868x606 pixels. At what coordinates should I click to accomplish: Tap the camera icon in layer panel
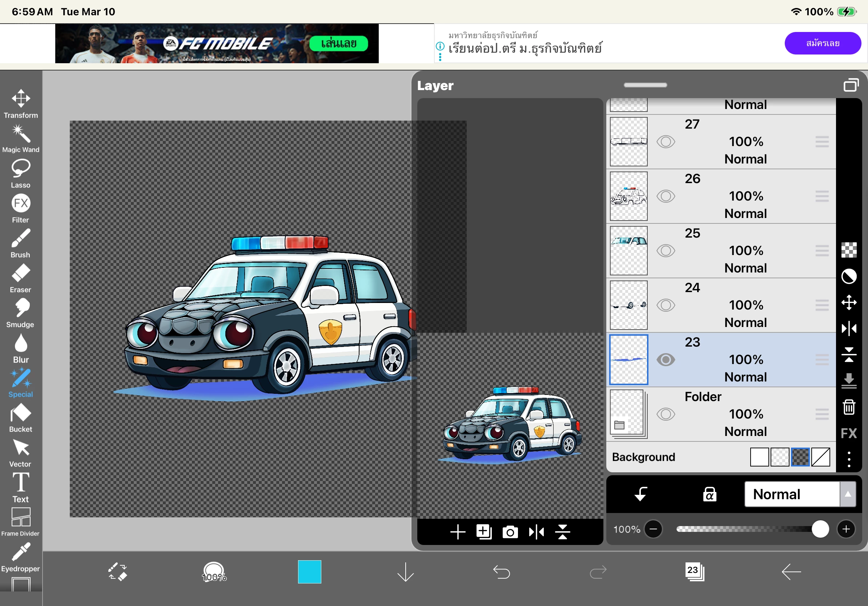click(510, 532)
